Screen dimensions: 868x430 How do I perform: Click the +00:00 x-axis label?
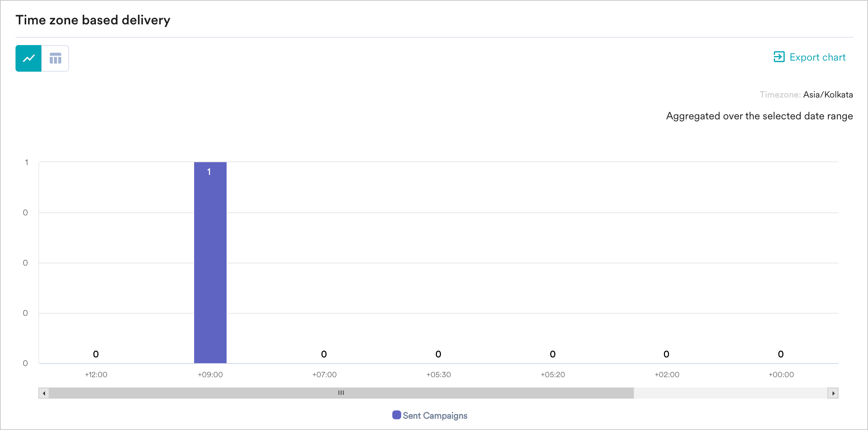[x=781, y=375]
